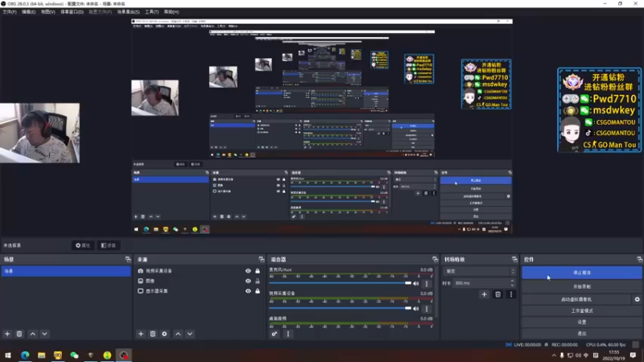Open advanced audio properties gear in mixer
The width and height of the screenshot is (644, 362).
[x=275, y=334]
